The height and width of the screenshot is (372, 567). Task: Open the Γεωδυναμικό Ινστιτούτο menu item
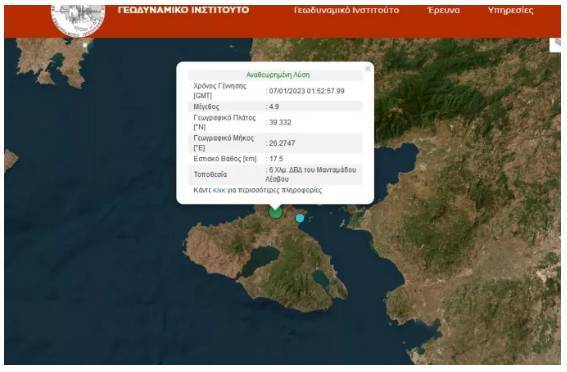click(346, 10)
